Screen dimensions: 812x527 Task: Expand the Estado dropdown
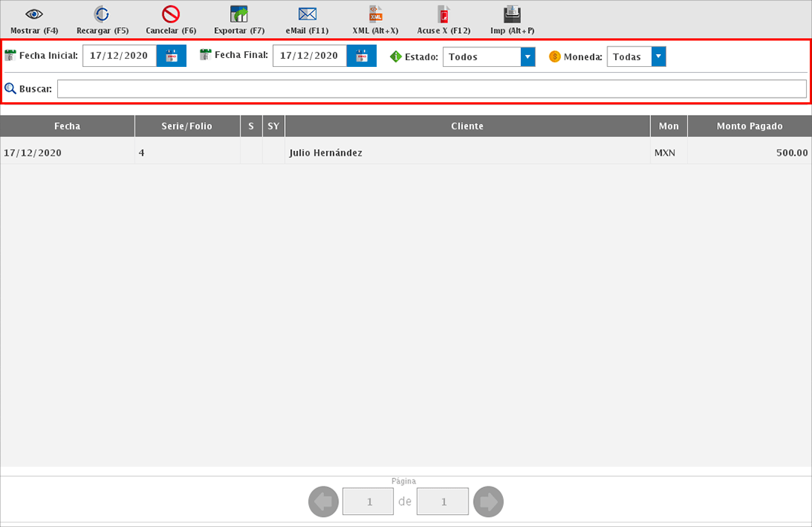click(x=527, y=57)
